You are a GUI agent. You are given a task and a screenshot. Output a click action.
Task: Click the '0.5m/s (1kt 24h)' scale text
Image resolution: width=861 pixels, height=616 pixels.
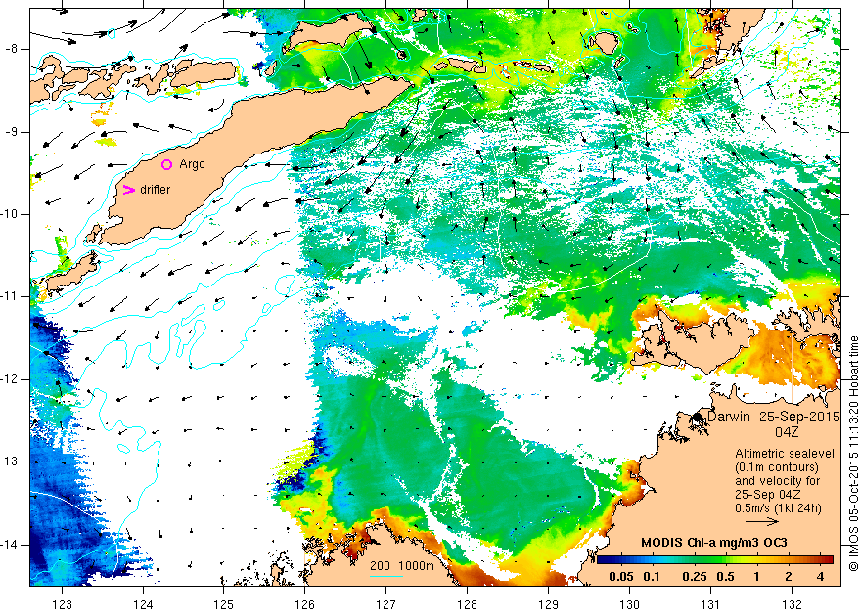pyautogui.click(x=778, y=508)
